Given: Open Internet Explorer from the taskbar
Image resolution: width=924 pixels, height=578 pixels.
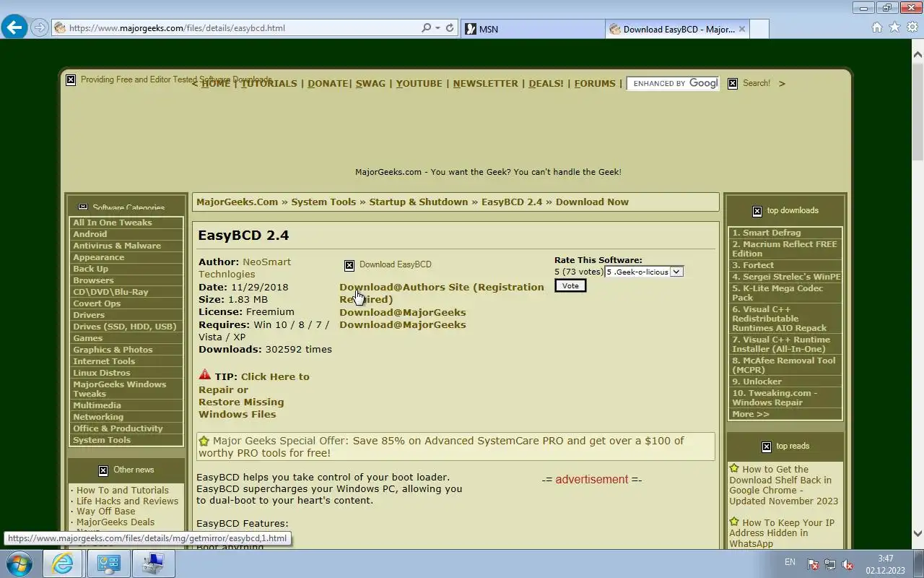Looking at the screenshot, I should [x=63, y=564].
